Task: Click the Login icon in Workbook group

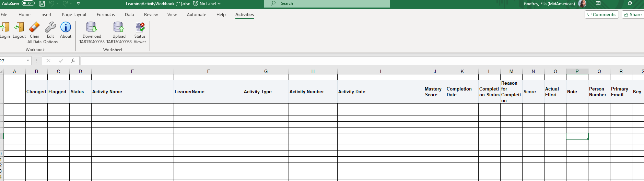Action: (x=5, y=27)
